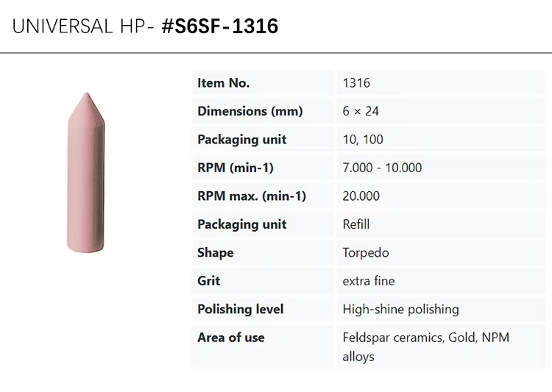The height and width of the screenshot is (392, 552).
Task: Select the Area of use label
Action: 231,338
